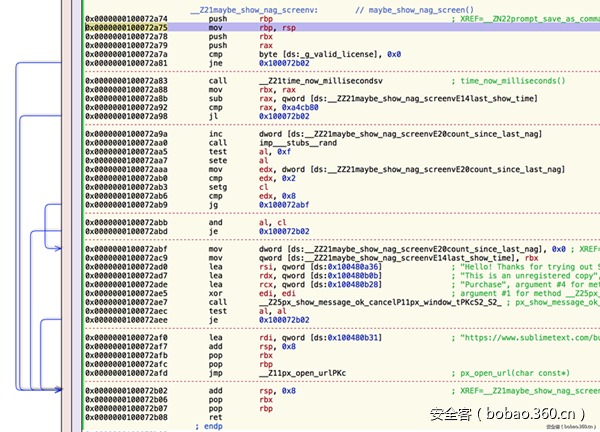Select the sete al instruction line
600x432 pixels.
pyautogui.click(x=225, y=159)
